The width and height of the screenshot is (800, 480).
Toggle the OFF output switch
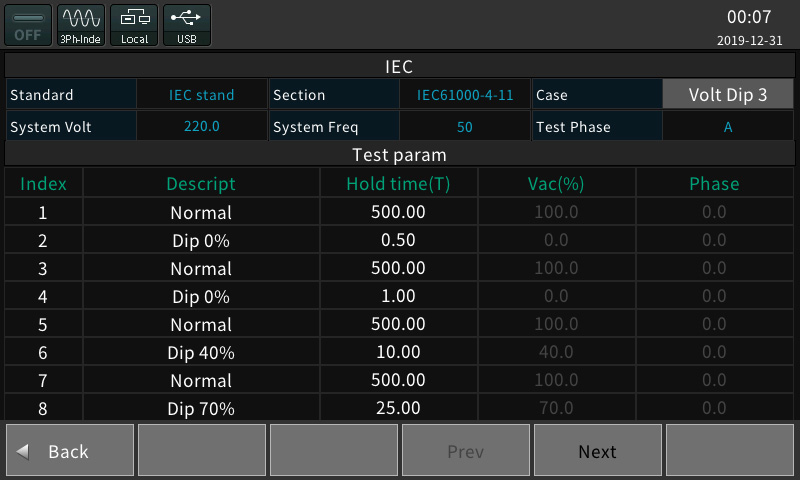tap(28, 26)
